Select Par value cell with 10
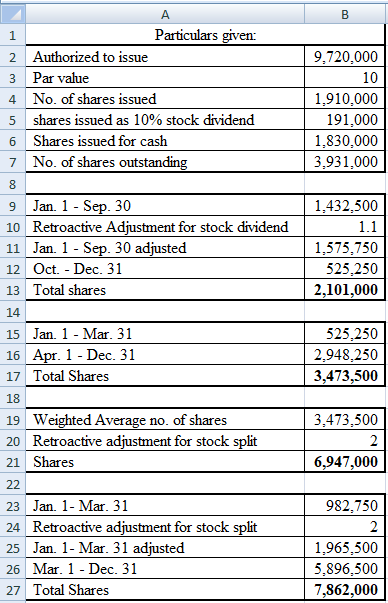This screenshot has height=603, width=388. [x=345, y=78]
